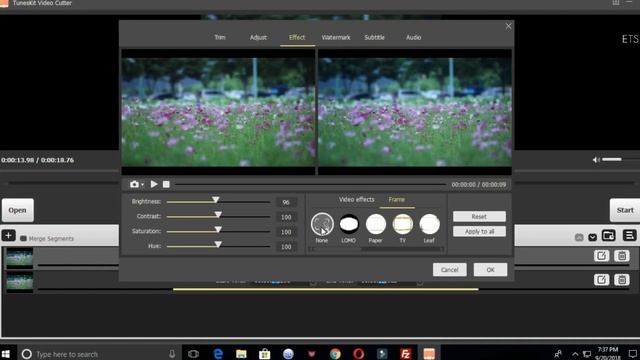
Task: Open FileZilla from taskbar
Action: coord(405,354)
